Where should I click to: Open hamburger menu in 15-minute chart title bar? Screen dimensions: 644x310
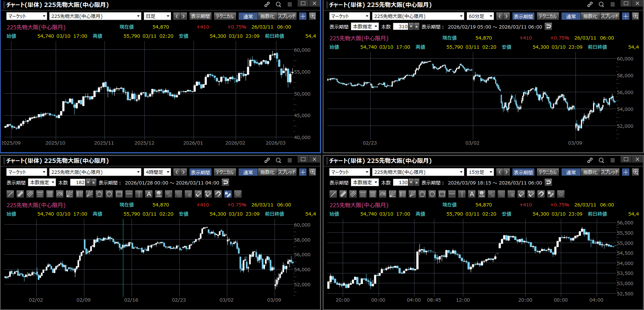[x=612, y=160]
